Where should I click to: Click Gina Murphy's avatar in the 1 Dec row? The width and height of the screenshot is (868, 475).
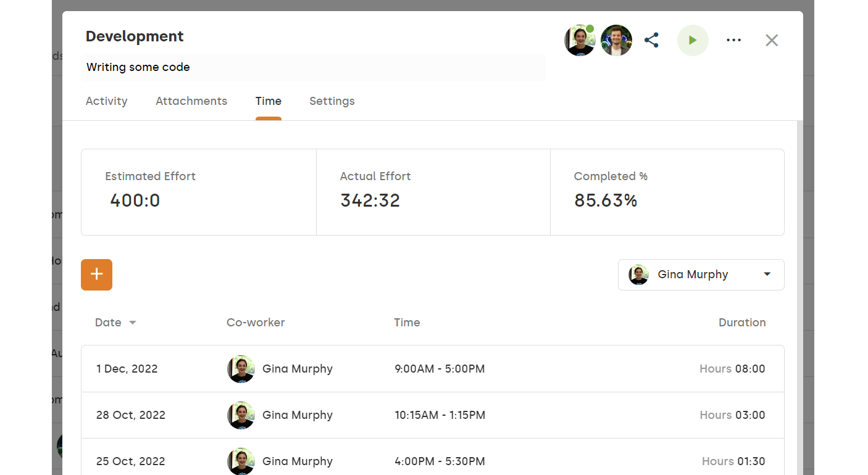(x=241, y=369)
